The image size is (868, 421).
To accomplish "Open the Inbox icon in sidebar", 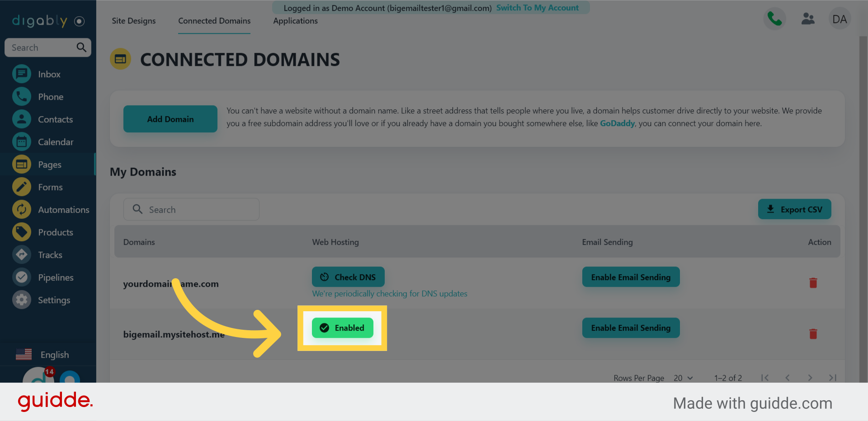I will 22,74.
